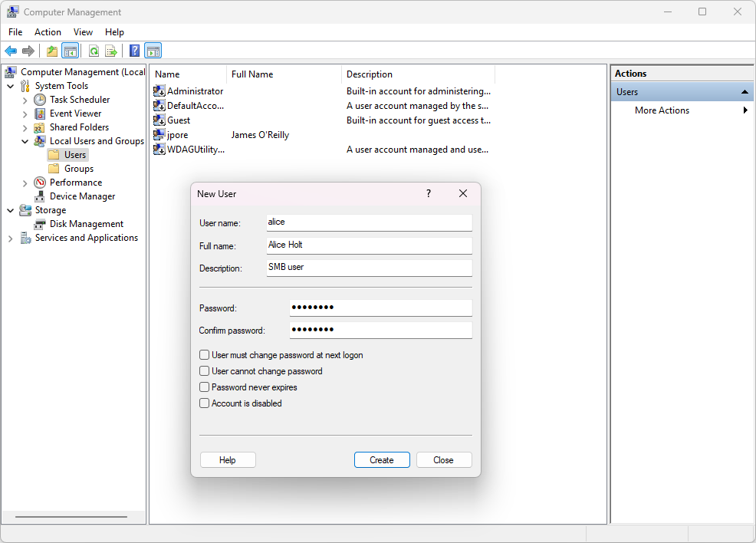Enable User must change password at next logon
This screenshot has width=756, height=543.
click(205, 355)
